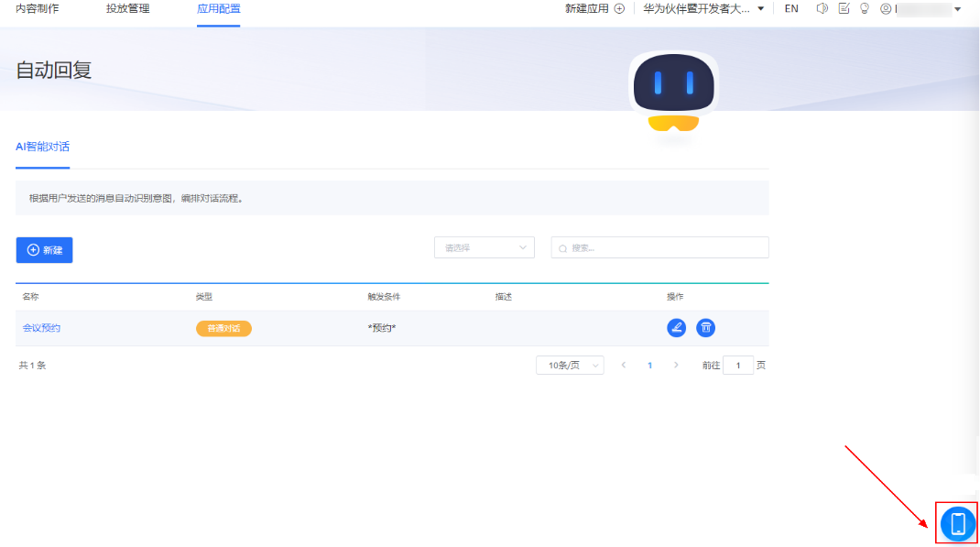Click the 前往 page number input
The height and width of the screenshot is (547, 980).
click(x=738, y=365)
